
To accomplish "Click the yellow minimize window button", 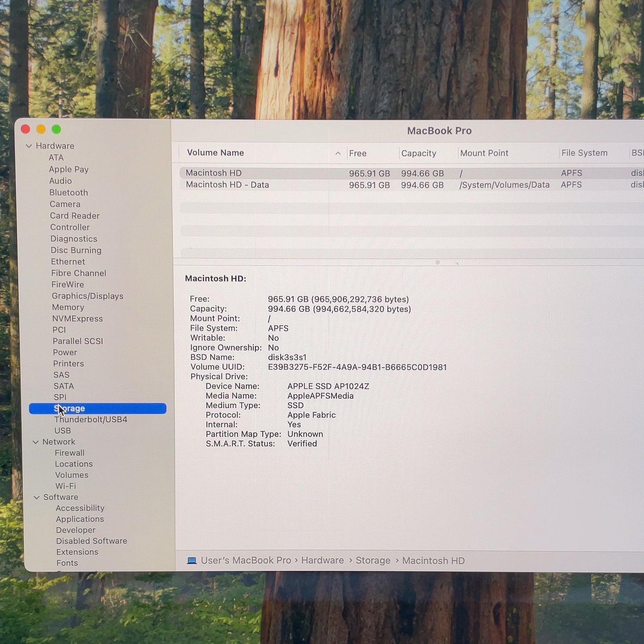I will click(x=41, y=129).
